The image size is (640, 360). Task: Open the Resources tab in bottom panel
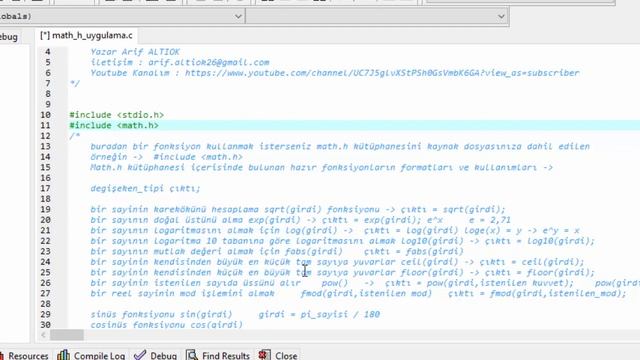[24, 356]
